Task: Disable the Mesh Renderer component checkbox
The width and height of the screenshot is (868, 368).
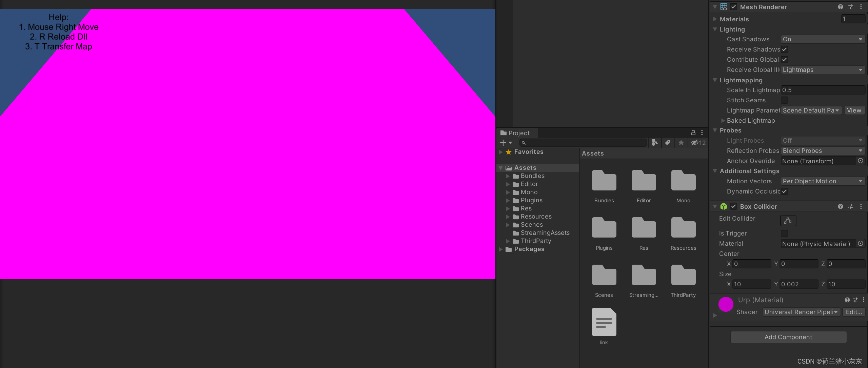Action: click(x=733, y=7)
